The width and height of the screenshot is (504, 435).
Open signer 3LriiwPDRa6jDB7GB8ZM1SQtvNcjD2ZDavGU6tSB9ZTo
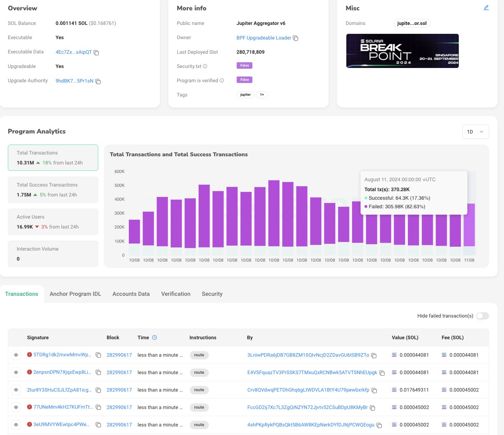tap(308, 355)
